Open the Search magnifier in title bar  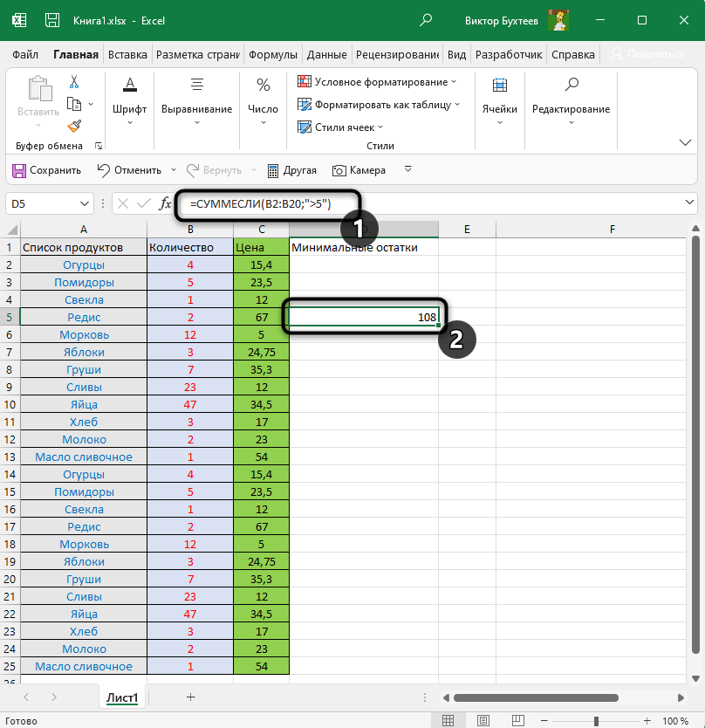(x=426, y=19)
